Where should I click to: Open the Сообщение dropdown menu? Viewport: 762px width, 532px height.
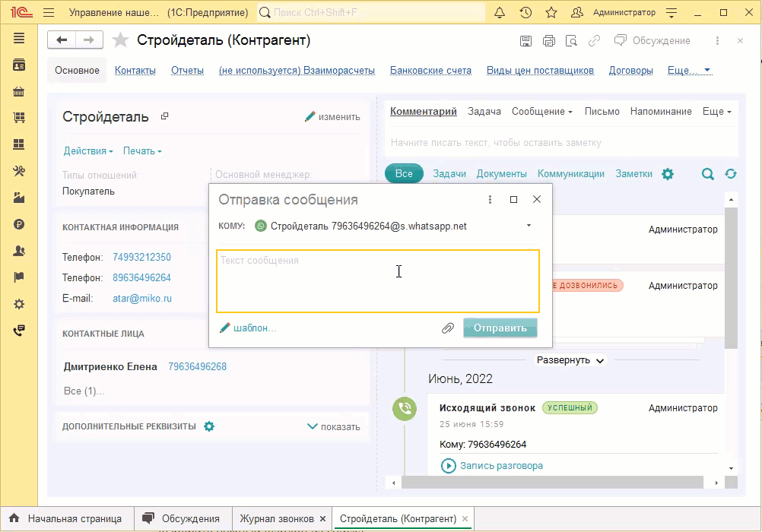point(541,111)
